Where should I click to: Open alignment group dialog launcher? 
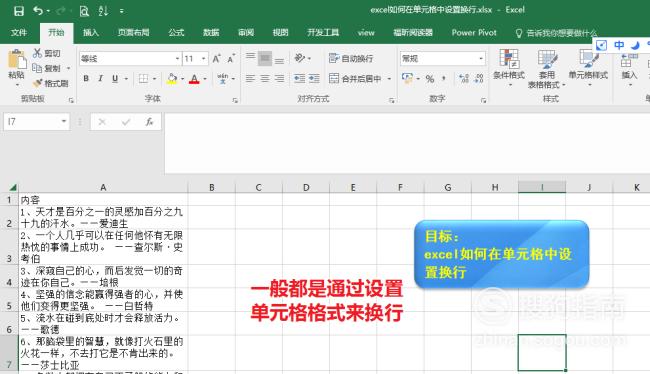391,100
